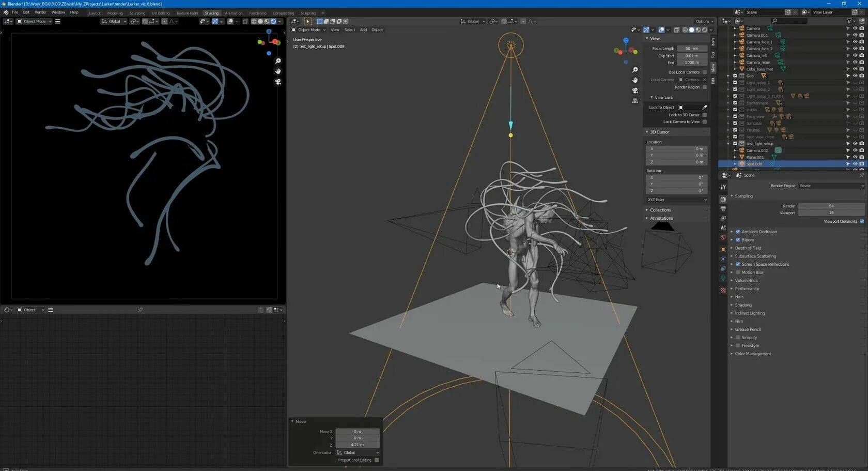Open the Scene properties tab icon
The width and height of the screenshot is (868, 471).
[723, 228]
